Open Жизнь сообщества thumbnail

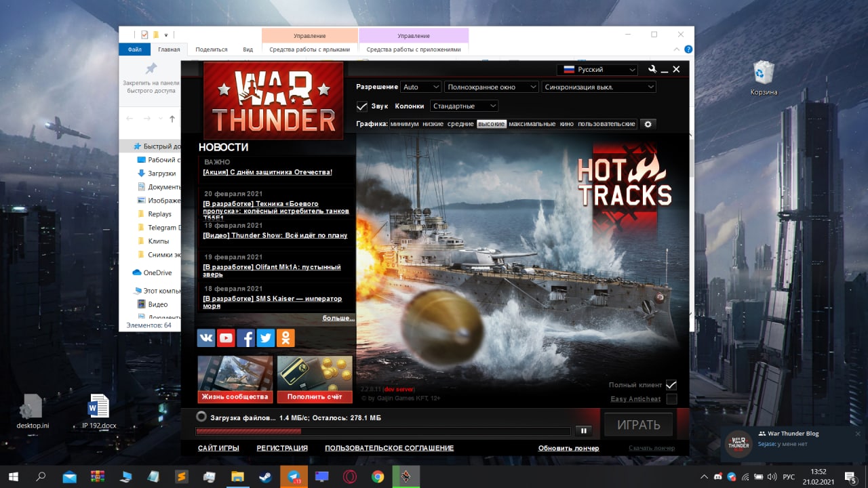235,380
